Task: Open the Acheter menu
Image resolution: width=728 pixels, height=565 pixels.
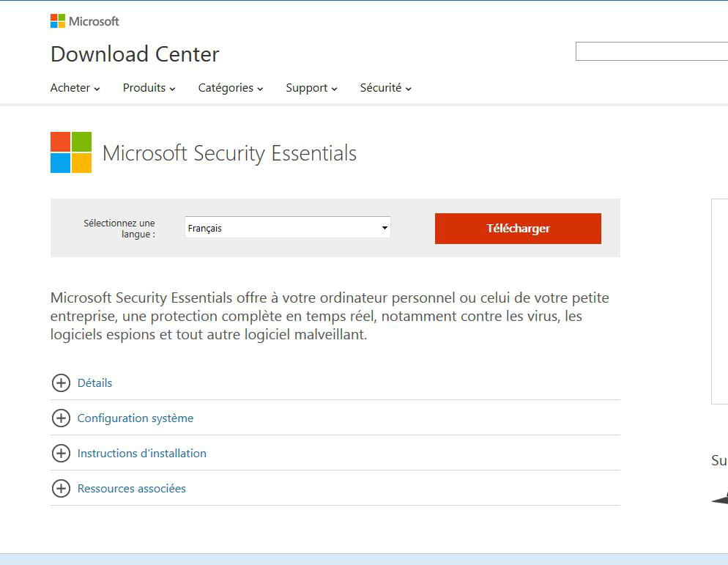Action: click(x=75, y=88)
